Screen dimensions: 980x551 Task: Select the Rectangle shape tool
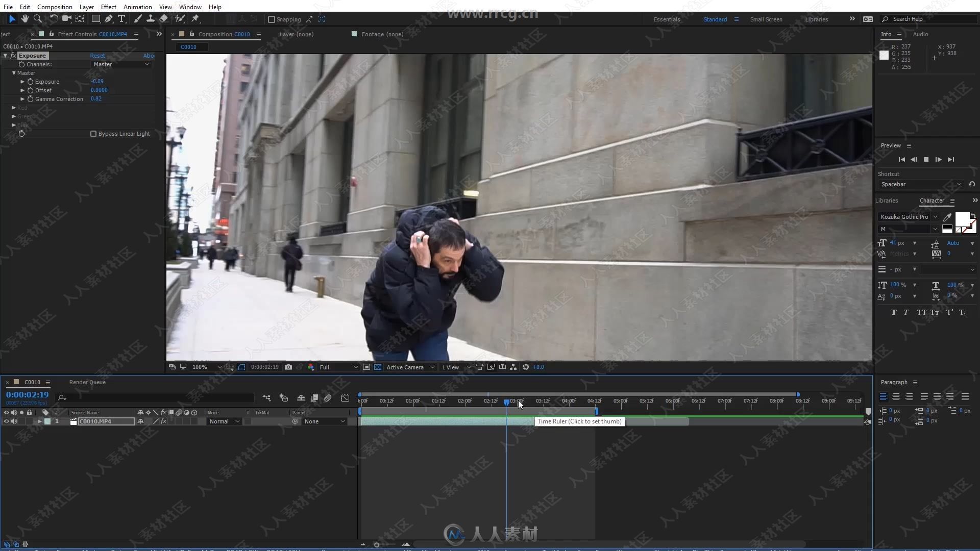[x=95, y=19]
